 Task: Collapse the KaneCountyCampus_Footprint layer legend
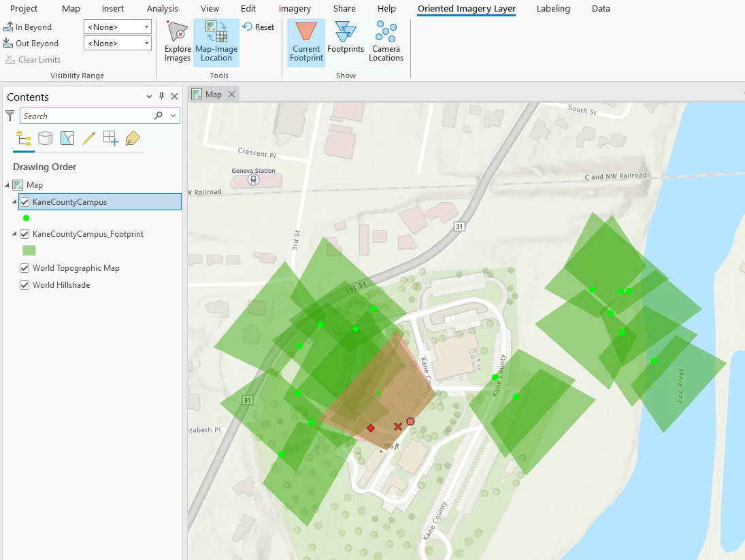tap(14, 233)
